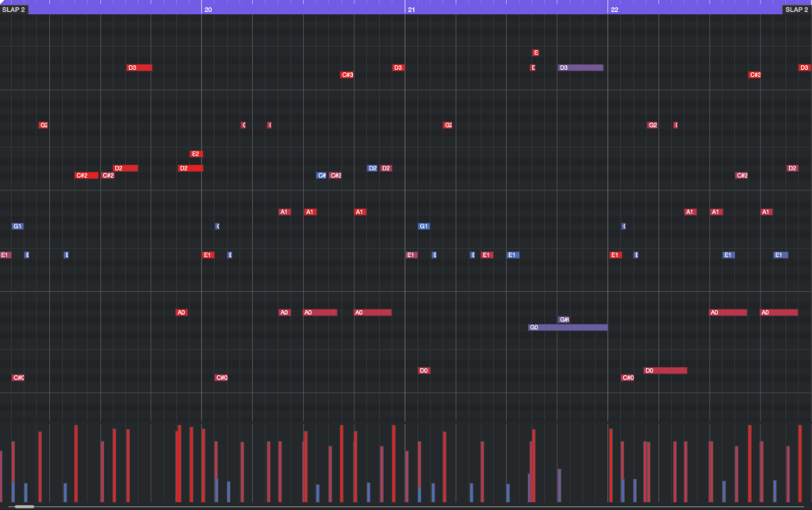Select the SLAP 2 region label at right
The height and width of the screenshot is (510, 812).
796,10
